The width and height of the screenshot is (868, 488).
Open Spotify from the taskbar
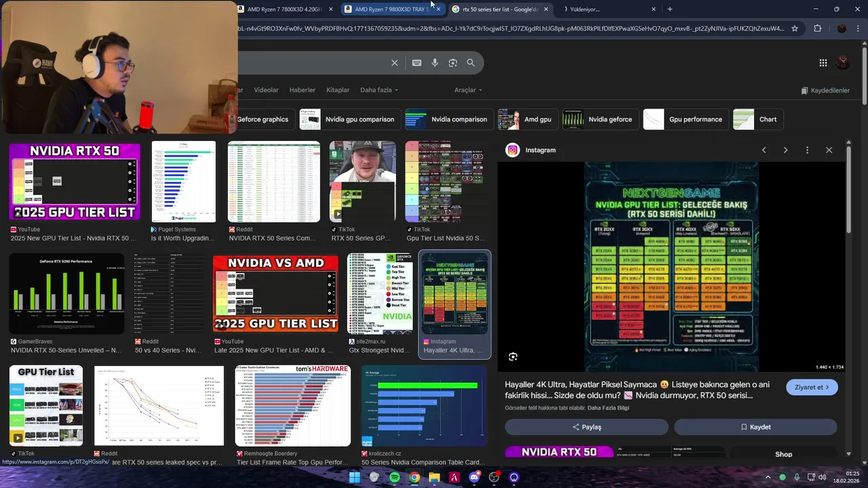tap(395, 477)
